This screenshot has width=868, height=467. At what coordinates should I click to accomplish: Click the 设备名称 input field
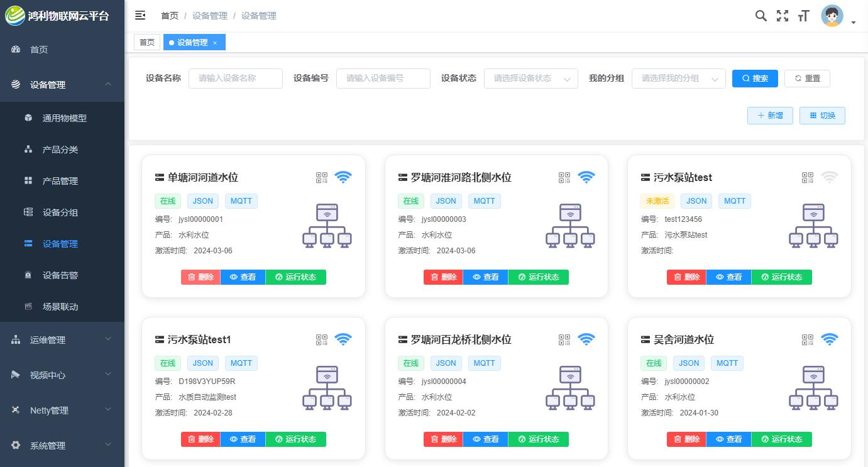click(x=236, y=79)
